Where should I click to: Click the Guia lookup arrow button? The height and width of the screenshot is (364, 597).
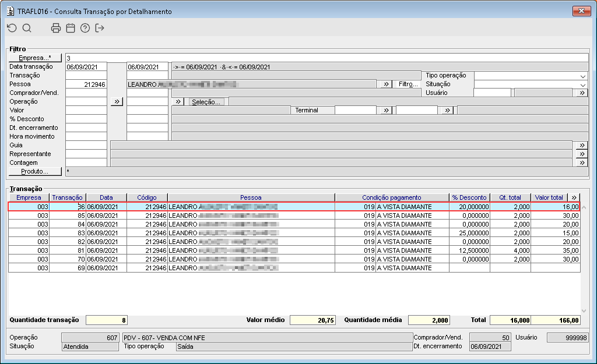point(582,145)
